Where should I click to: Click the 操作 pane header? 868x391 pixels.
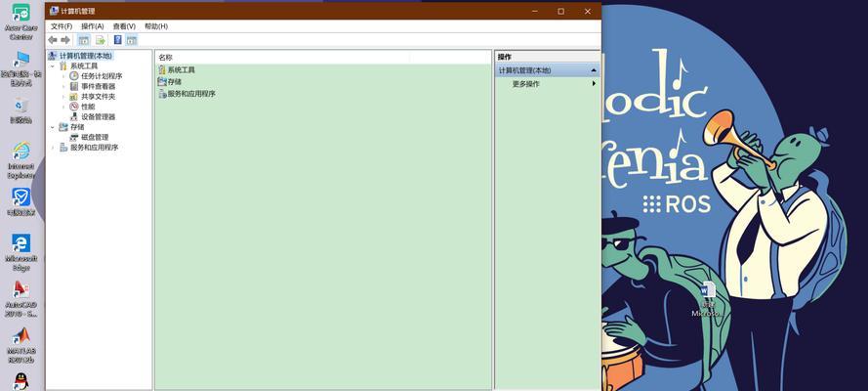point(547,57)
